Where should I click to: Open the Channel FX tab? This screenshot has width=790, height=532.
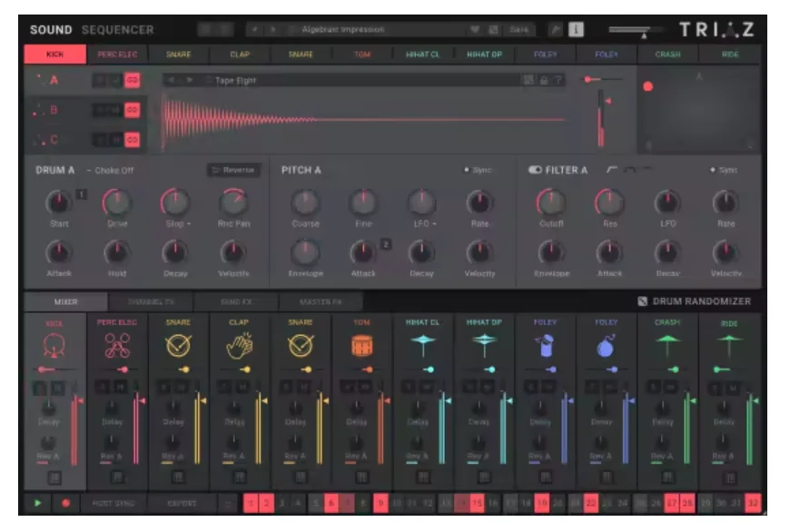[x=151, y=301]
